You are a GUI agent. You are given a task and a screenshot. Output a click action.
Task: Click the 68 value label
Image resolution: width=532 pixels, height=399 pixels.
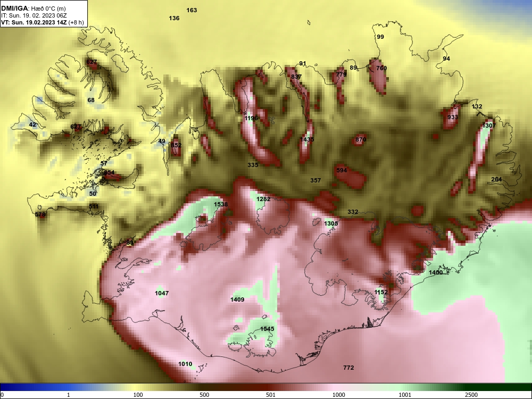click(91, 100)
